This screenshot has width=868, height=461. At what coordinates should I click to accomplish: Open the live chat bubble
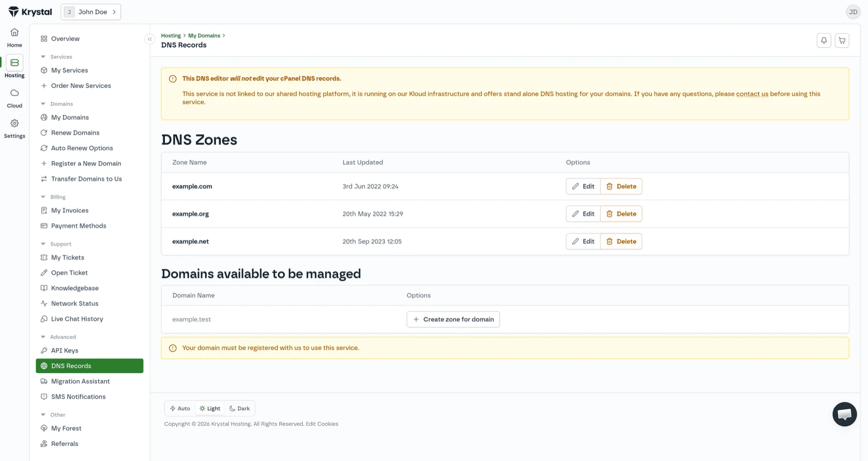845,414
